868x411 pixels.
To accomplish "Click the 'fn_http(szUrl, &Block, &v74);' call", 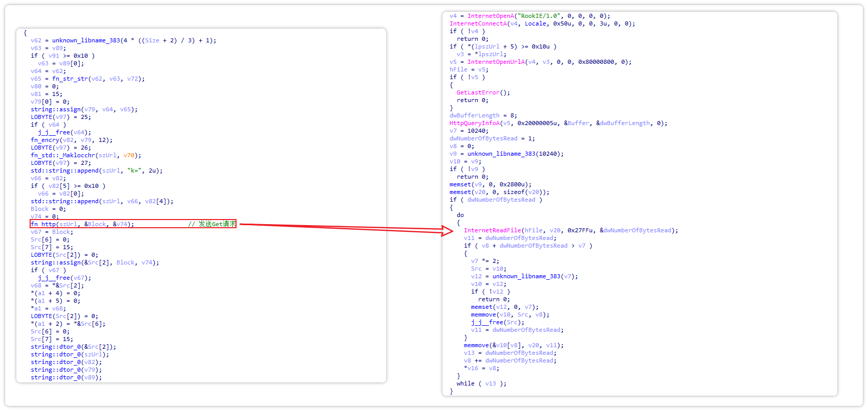I will click(x=82, y=224).
